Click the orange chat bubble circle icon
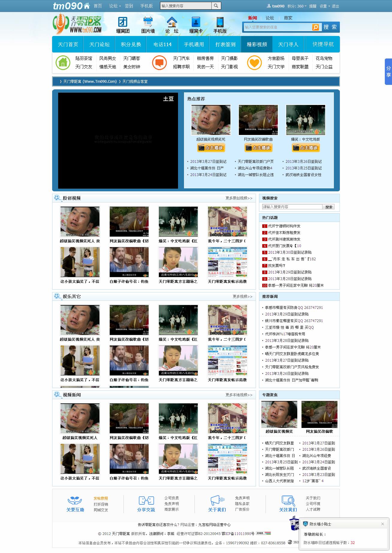The width and height of the screenshot is (392, 553). tap(159, 63)
